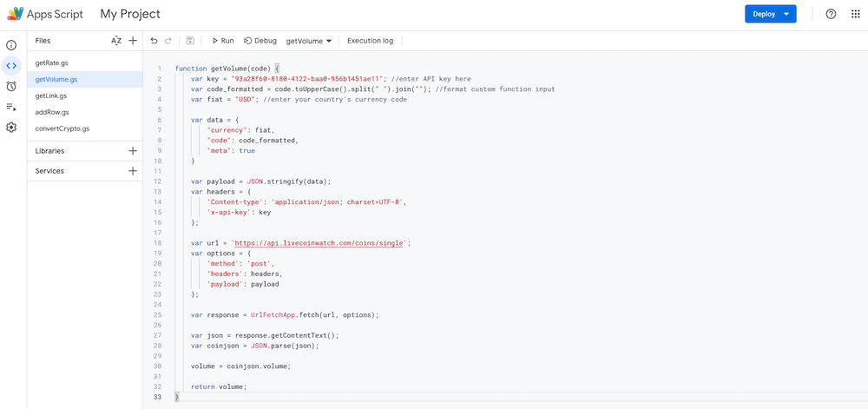This screenshot has height=409, width=868.
Task: Open the Executions list icon
Action: [x=11, y=107]
